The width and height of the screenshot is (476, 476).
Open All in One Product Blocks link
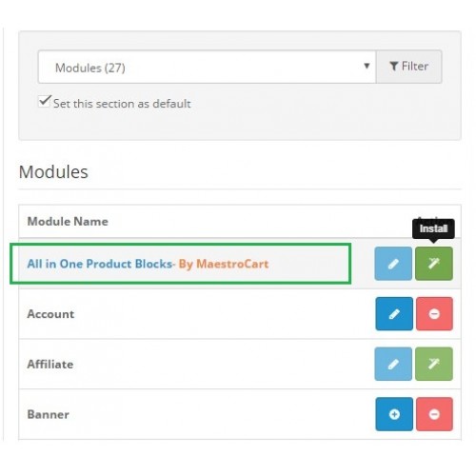point(100,264)
